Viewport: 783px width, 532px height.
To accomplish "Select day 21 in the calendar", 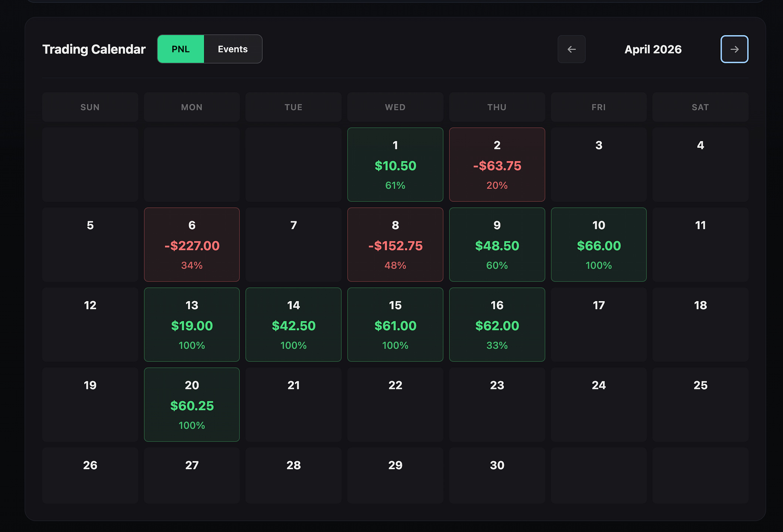I will coord(294,405).
